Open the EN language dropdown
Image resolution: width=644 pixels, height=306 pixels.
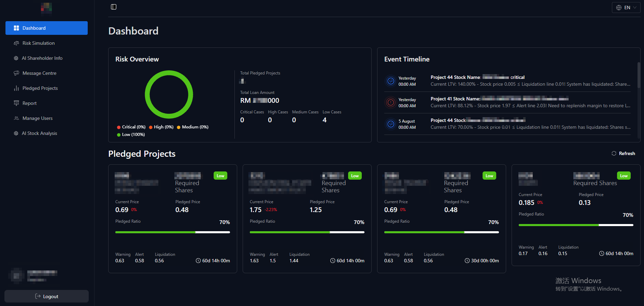626,8
